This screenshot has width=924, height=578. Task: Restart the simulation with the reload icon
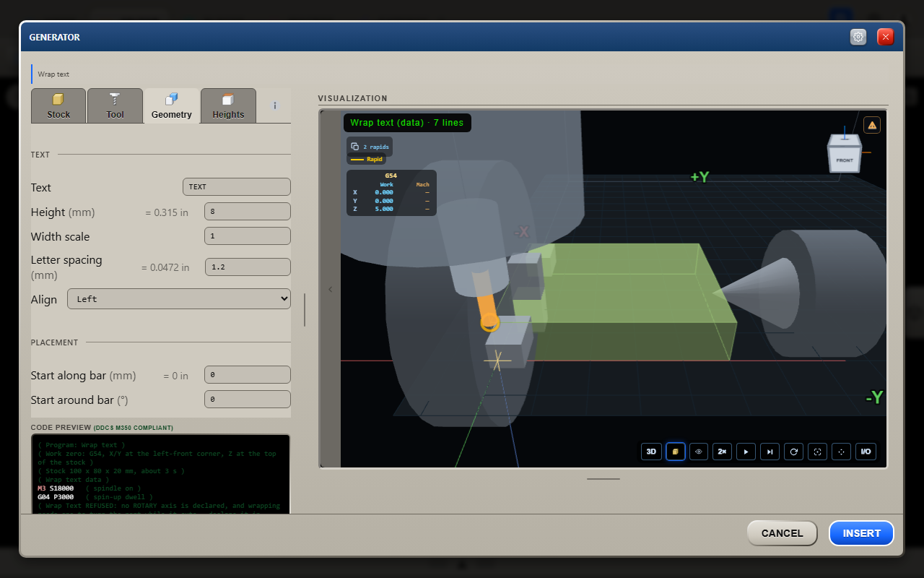(x=794, y=452)
